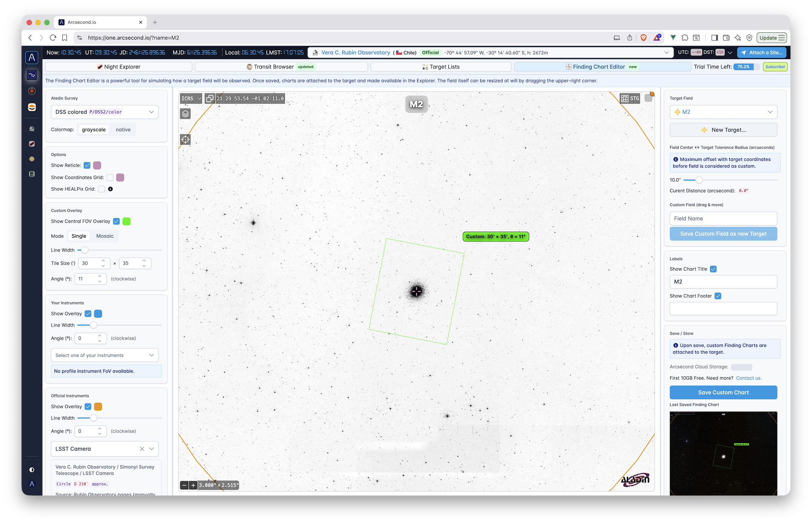Open the orange stacked layers sidebar icon

pos(32,107)
